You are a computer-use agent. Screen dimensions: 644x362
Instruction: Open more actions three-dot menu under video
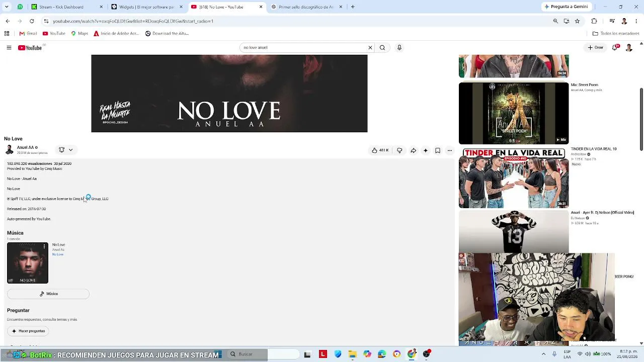tap(450, 150)
